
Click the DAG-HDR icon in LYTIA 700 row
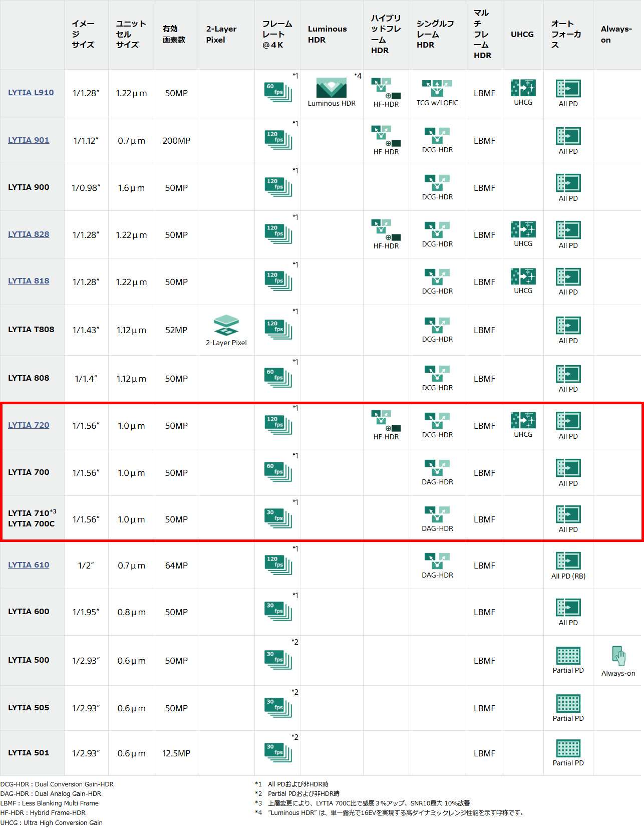click(437, 468)
